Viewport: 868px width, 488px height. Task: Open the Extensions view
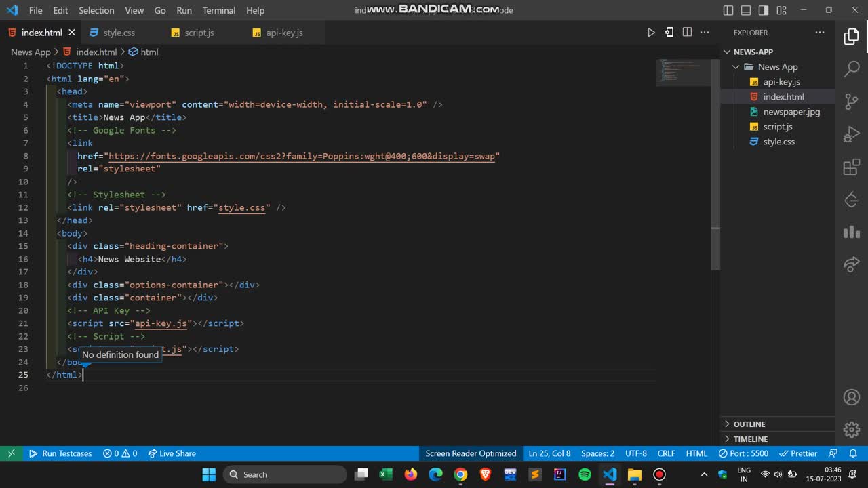pyautogui.click(x=852, y=167)
